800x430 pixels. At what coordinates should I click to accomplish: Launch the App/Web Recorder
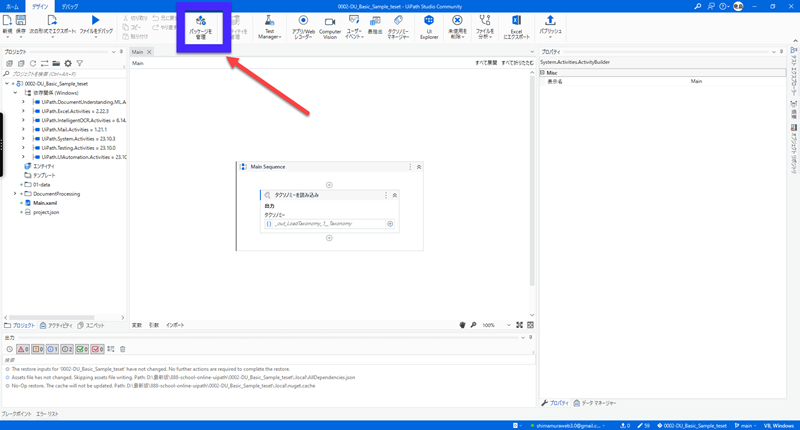tap(303, 27)
